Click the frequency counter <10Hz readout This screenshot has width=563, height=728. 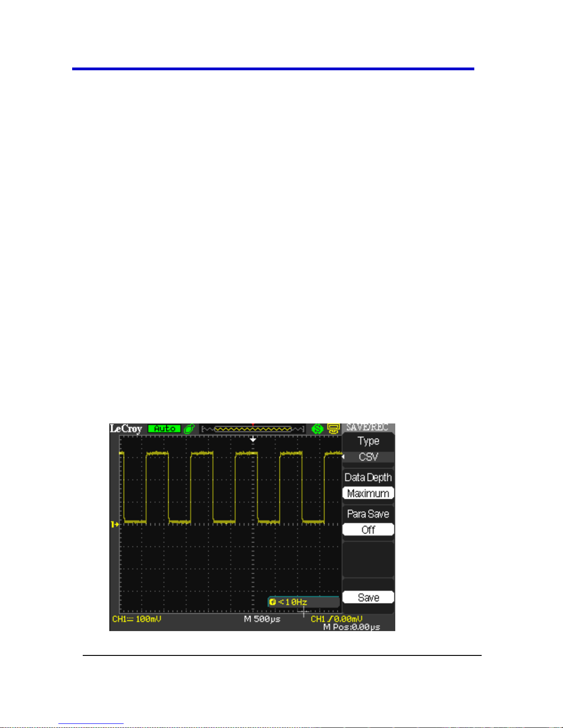tap(304, 602)
